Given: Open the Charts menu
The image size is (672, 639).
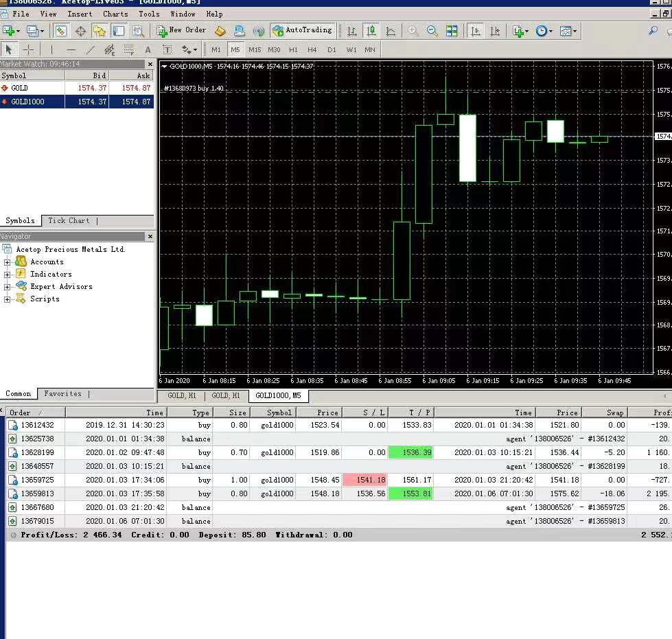Looking at the screenshot, I should tap(115, 14).
